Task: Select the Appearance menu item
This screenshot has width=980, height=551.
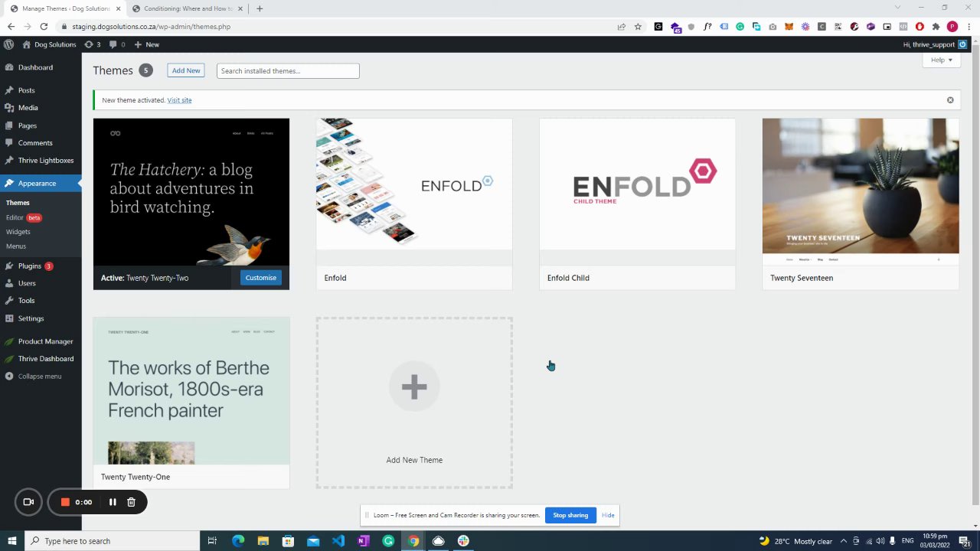Action: 37,184
